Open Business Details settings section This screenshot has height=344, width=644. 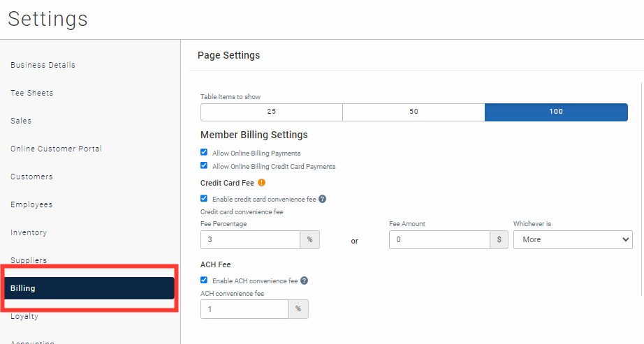[43, 65]
